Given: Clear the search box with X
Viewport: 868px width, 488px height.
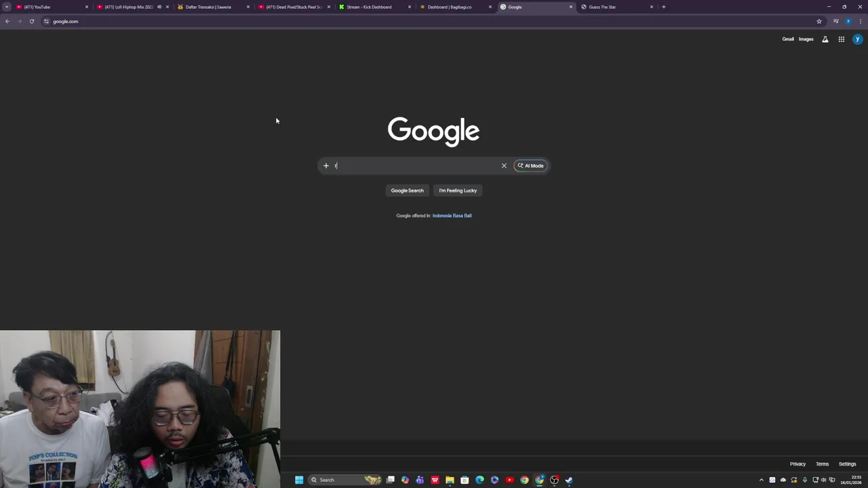Looking at the screenshot, I should 504,165.
